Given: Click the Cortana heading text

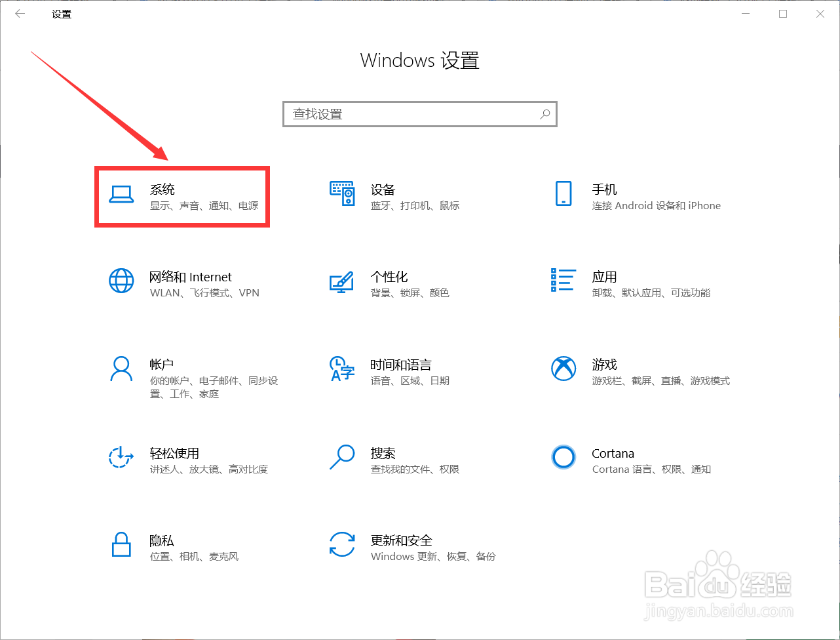Looking at the screenshot, I should (x=613, y=453).
